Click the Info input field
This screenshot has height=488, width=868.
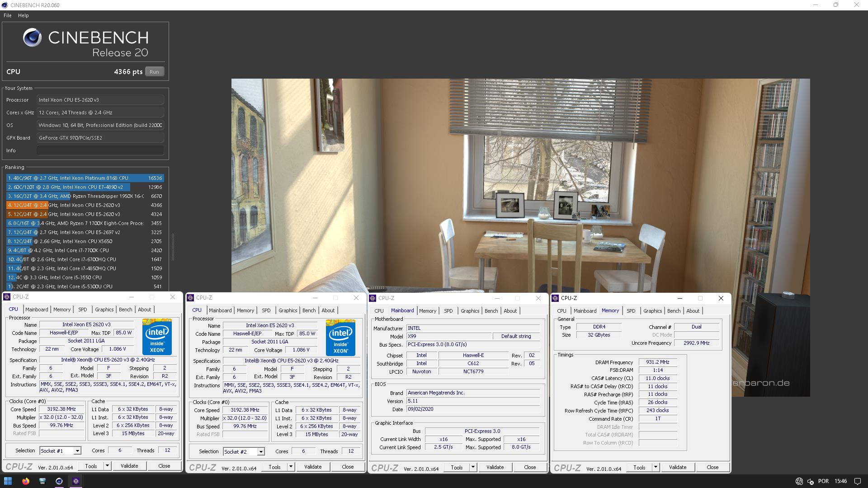[x=100, y=150]
